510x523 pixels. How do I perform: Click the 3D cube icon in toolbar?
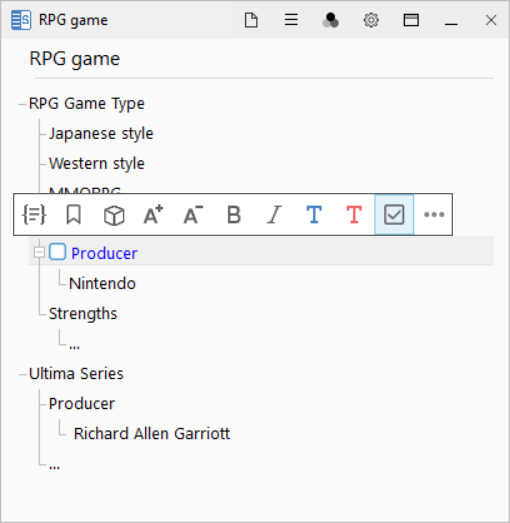pos(114,215)
